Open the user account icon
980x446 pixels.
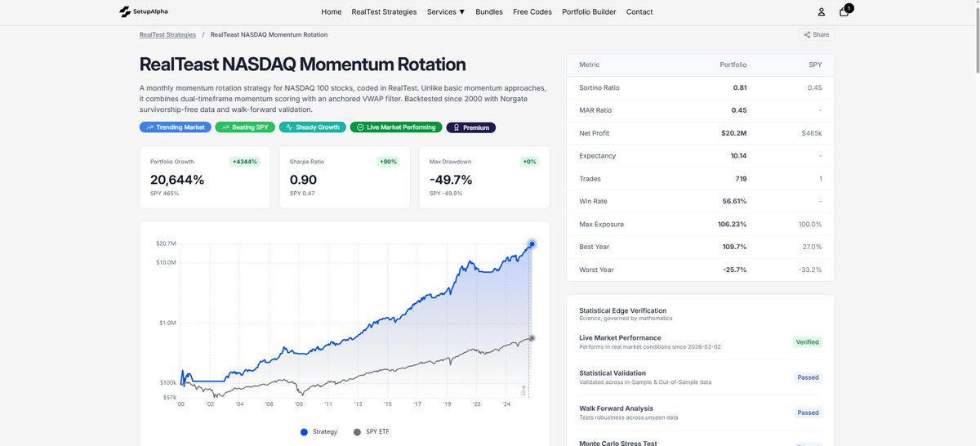click(822, 11)
